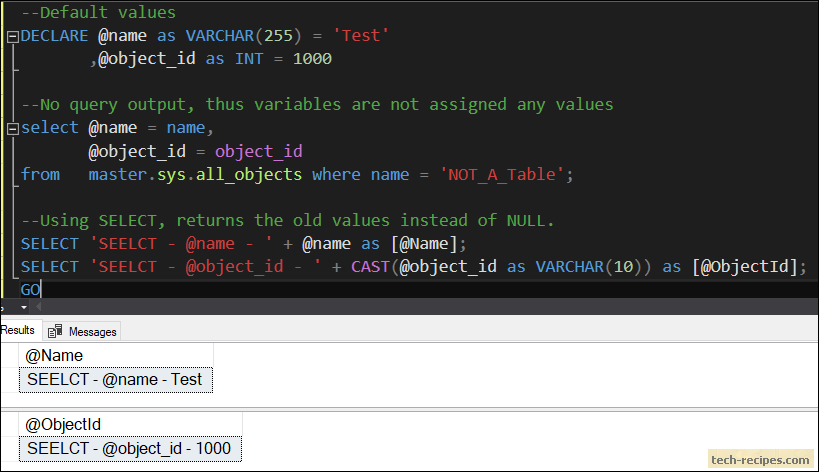
Task: Place cursor after GO keyword
Action: pos(41,289)
